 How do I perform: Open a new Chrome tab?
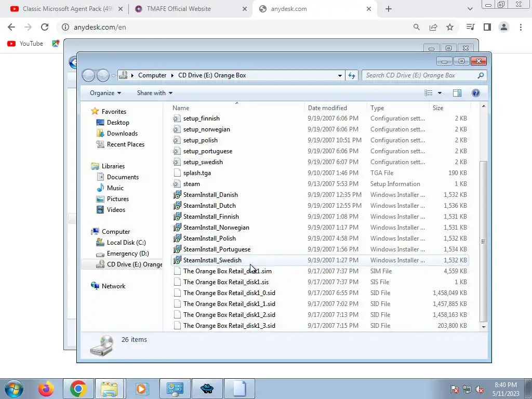click(x=389, y=9)
